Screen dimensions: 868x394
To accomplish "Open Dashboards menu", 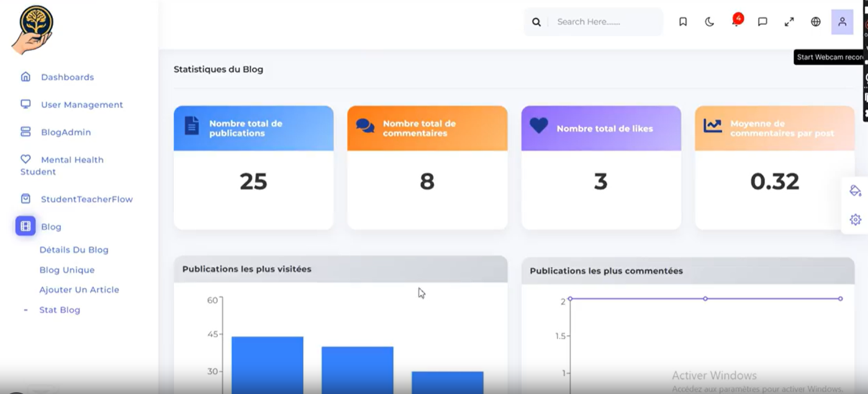I will pyautogui.click(x=67, y=77).
